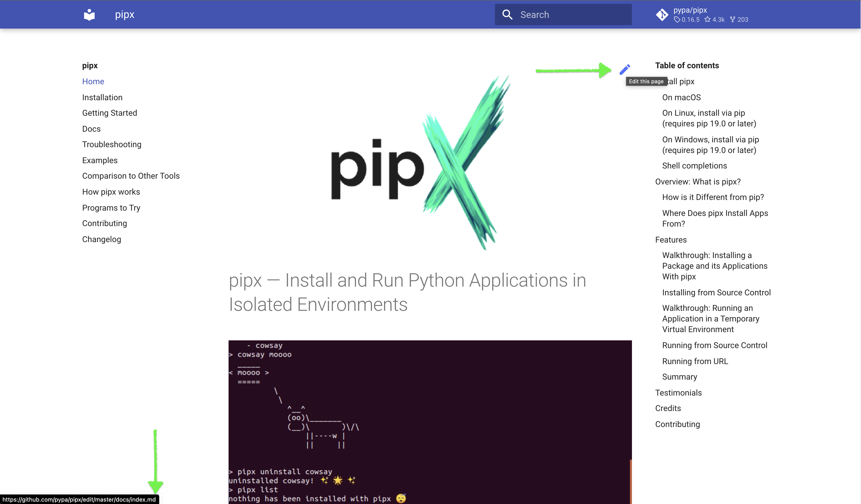
Task: Click the fork icon showing 203 forks
Action: (733, 19)
